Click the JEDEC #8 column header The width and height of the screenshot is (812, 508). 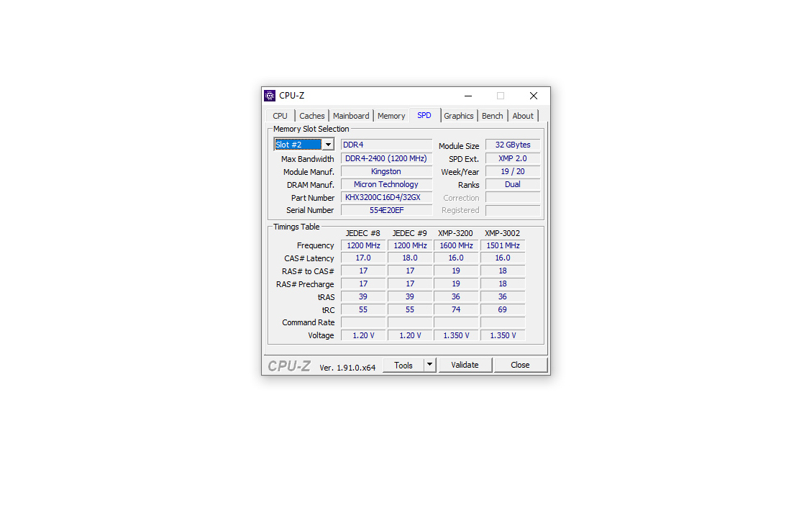(x=363, y=233)
